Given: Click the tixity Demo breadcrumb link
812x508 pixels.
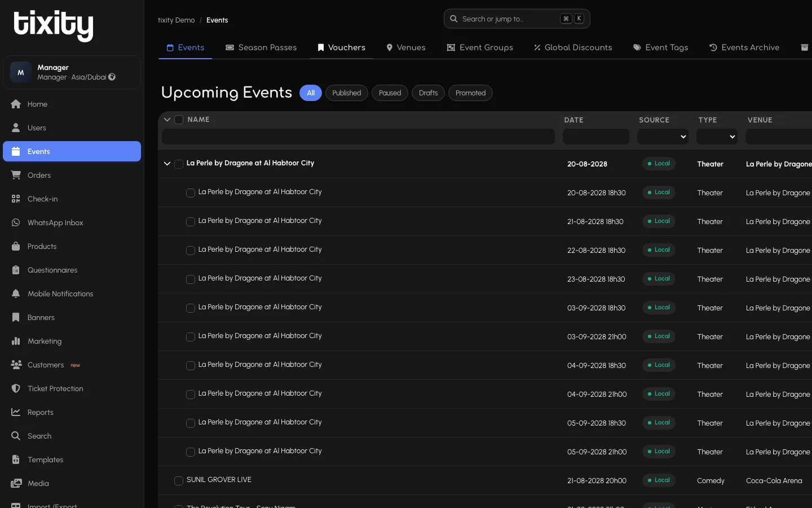Looking at the screenshot, I should [x=176, y=20].
